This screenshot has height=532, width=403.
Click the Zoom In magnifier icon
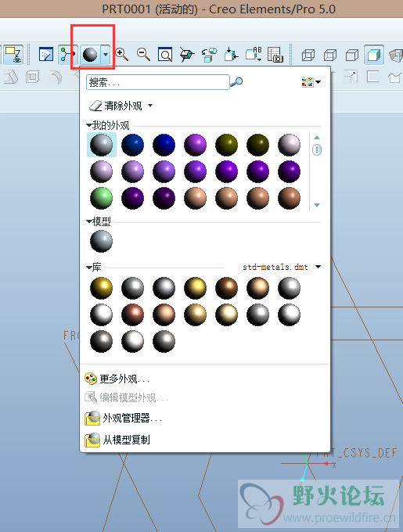click(x=122, y=54)
